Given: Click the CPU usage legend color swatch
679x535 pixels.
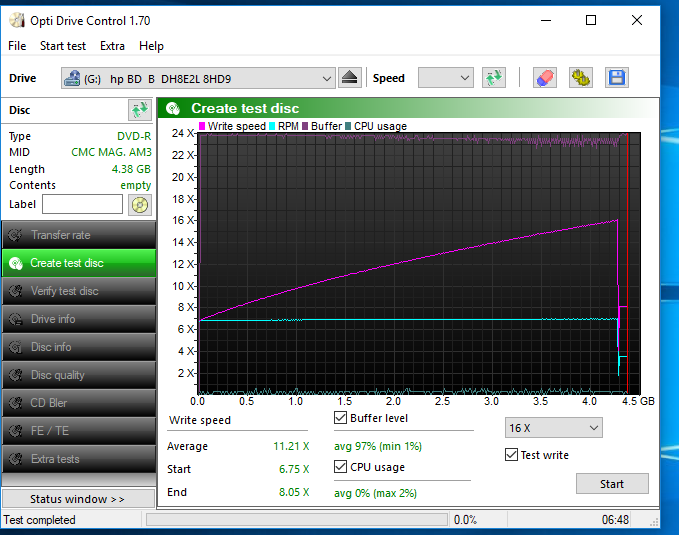Looking at the screenshot, I should 348,126.
